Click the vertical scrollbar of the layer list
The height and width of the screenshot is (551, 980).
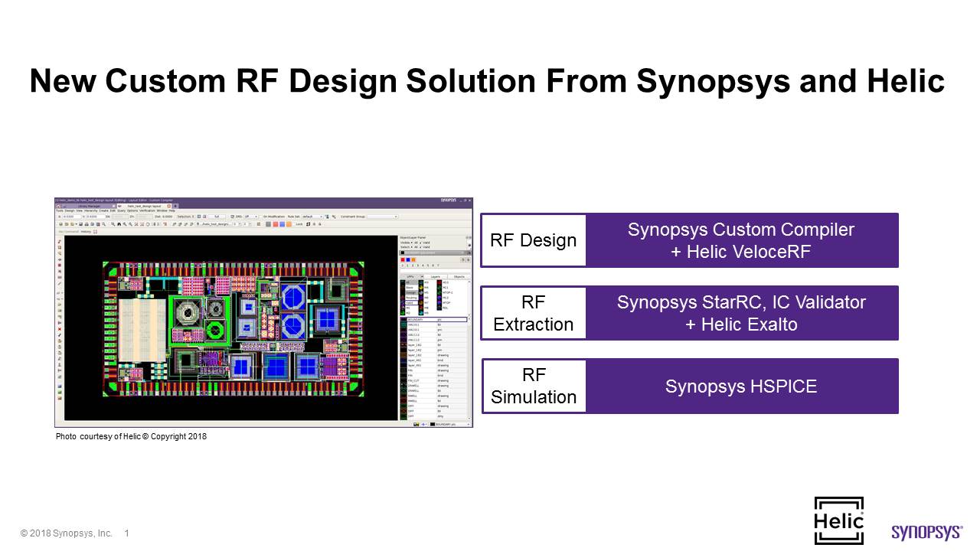click(x=471, y=367)
